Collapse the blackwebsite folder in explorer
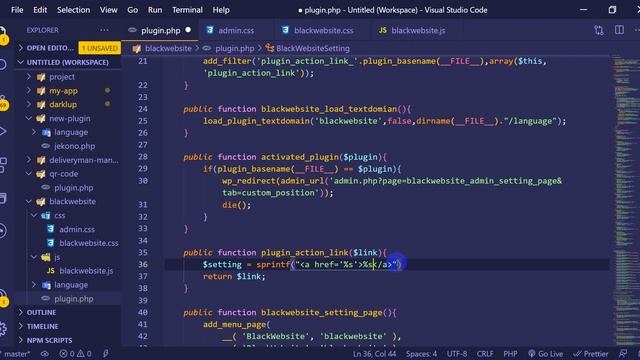Image resolution: width=640 pixels, height=360 pixels. pyautogui.click(x=72, y=202)
